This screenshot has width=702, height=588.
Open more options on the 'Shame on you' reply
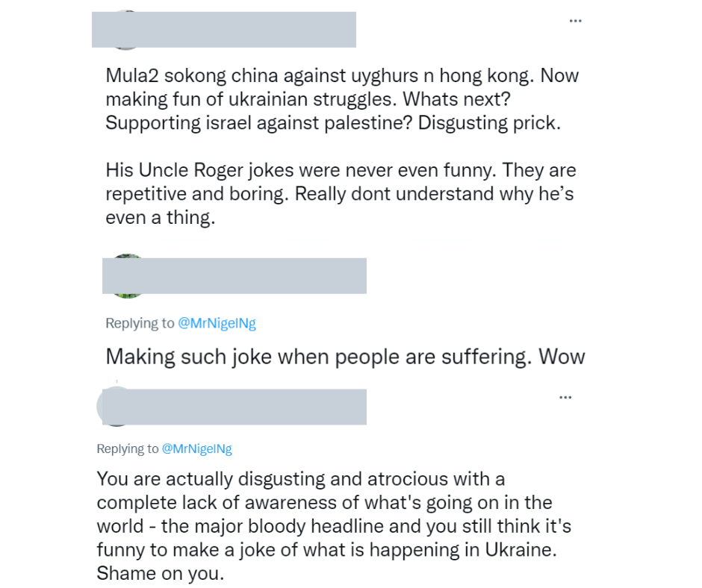tap(565, 396)
